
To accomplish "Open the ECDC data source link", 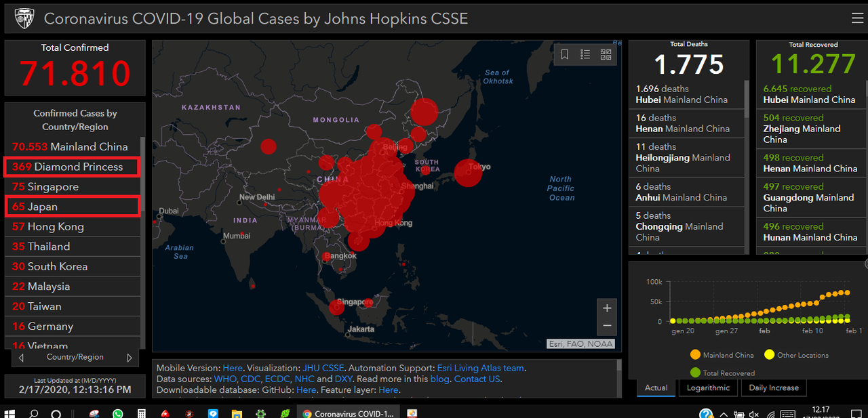I will (277, 379).
